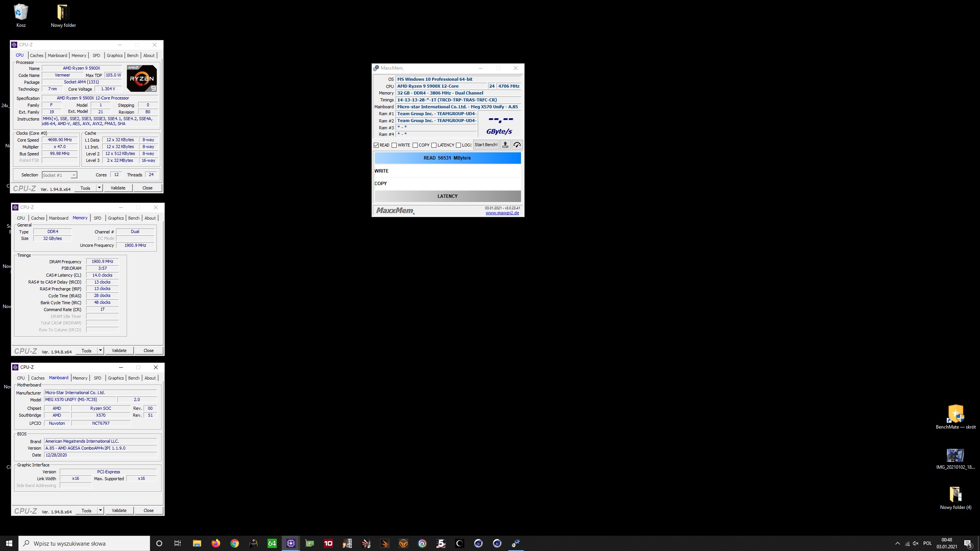Switch to MaxxMem gears taskbar icon
This screenshot has height=551, width=980.
pos(516,543)
